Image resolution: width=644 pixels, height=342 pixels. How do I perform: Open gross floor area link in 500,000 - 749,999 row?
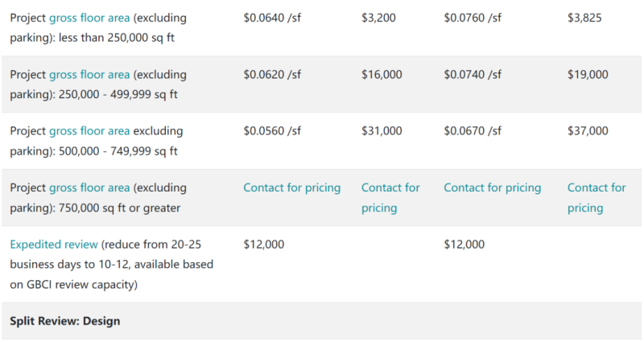89,131
